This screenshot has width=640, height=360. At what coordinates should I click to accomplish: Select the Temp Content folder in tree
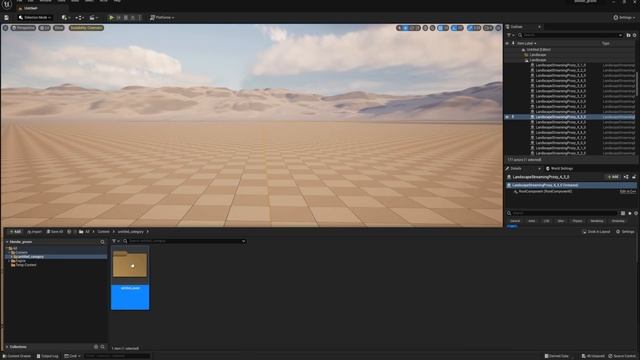pos(24,265)
